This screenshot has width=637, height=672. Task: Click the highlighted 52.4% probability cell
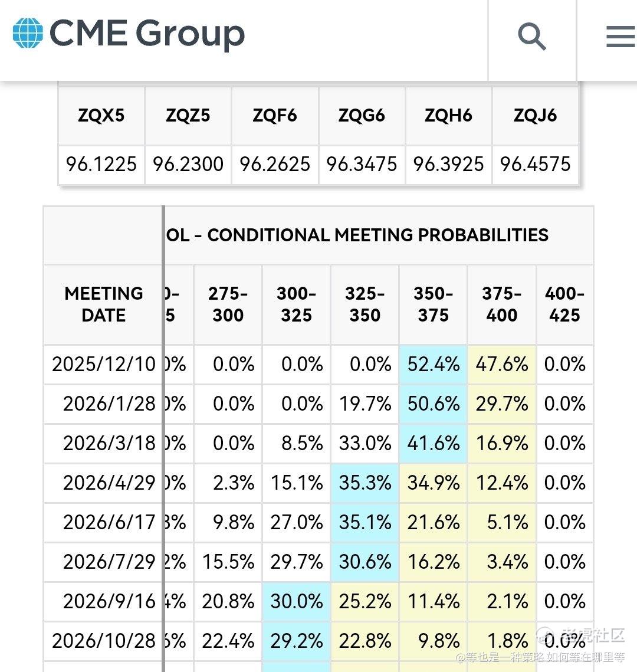(x=434, y=365)
